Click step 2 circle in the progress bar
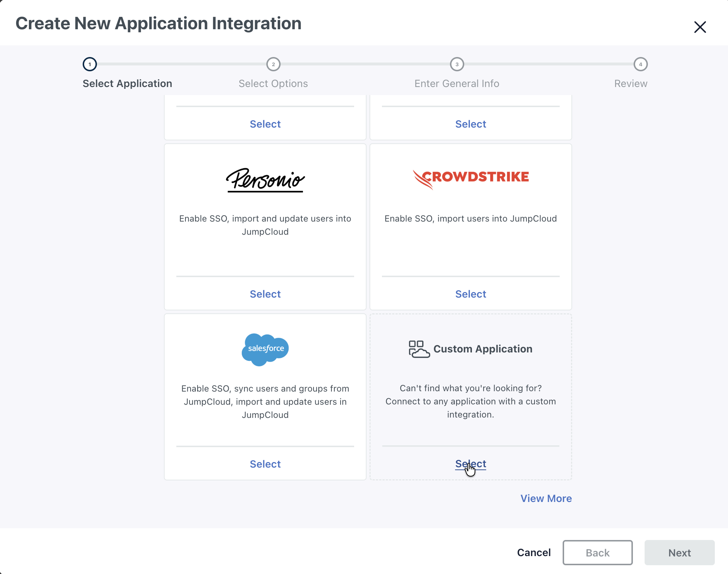Image resolution: width=728 pixels, height=574 pixels. pyautogui.click(x=273, y=64)
